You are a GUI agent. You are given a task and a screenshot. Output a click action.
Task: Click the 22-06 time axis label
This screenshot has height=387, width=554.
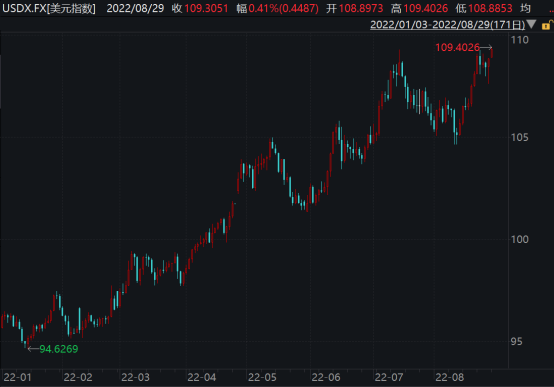(x=326, y=377)
